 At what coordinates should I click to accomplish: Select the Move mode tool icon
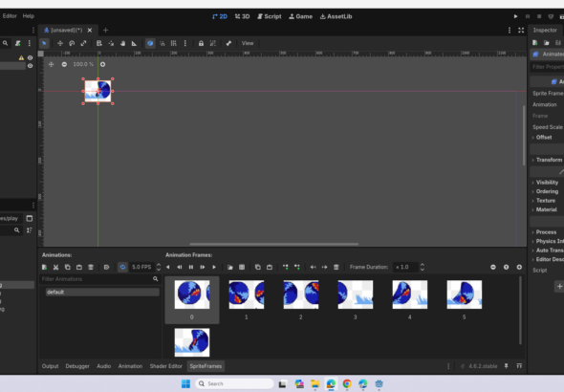pos(60,44)
